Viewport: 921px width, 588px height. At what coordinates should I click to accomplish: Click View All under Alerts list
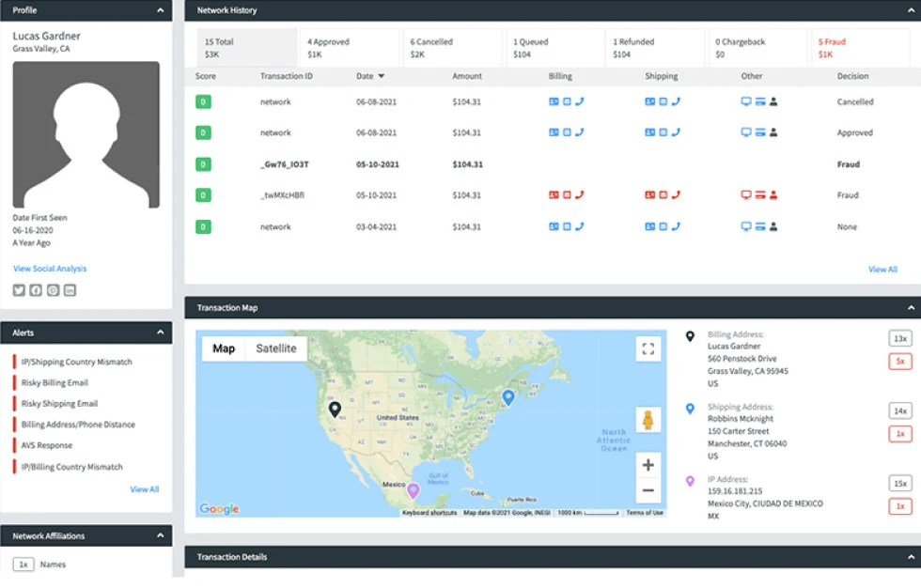144,489
